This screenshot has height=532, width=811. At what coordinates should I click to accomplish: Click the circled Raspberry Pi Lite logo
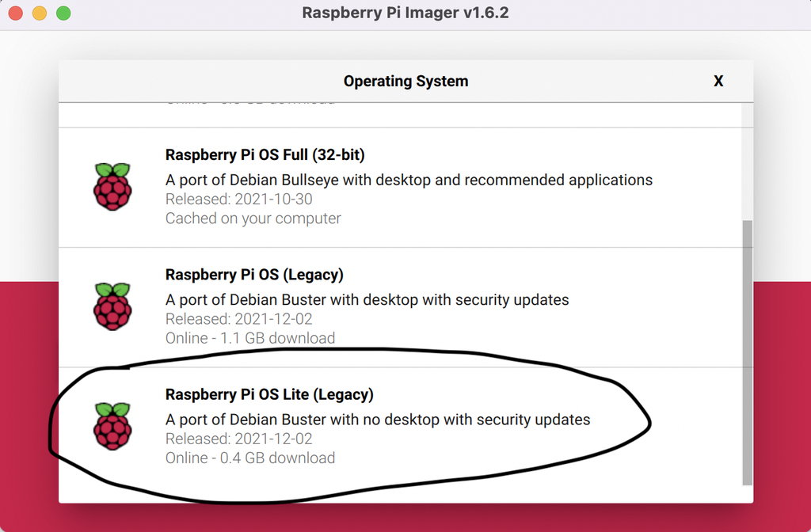click(x=112, y=424)
